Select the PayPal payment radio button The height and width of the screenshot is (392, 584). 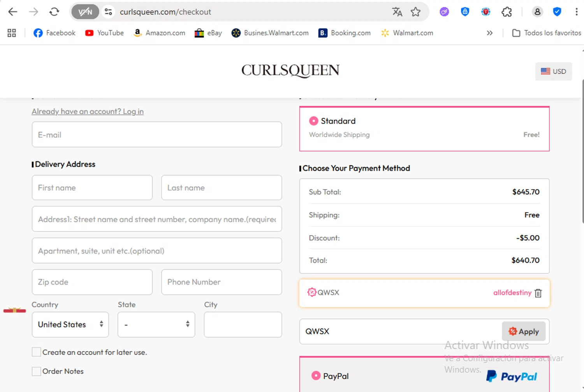[x=316, y=376]
